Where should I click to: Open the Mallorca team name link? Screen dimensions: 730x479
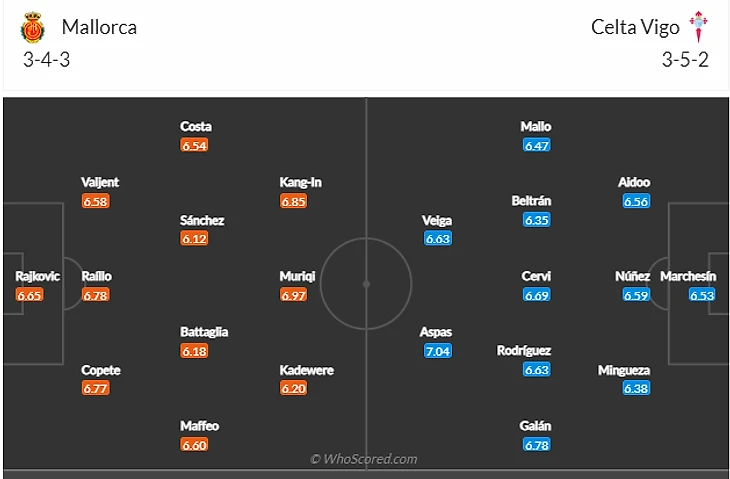tap(99, 27)
